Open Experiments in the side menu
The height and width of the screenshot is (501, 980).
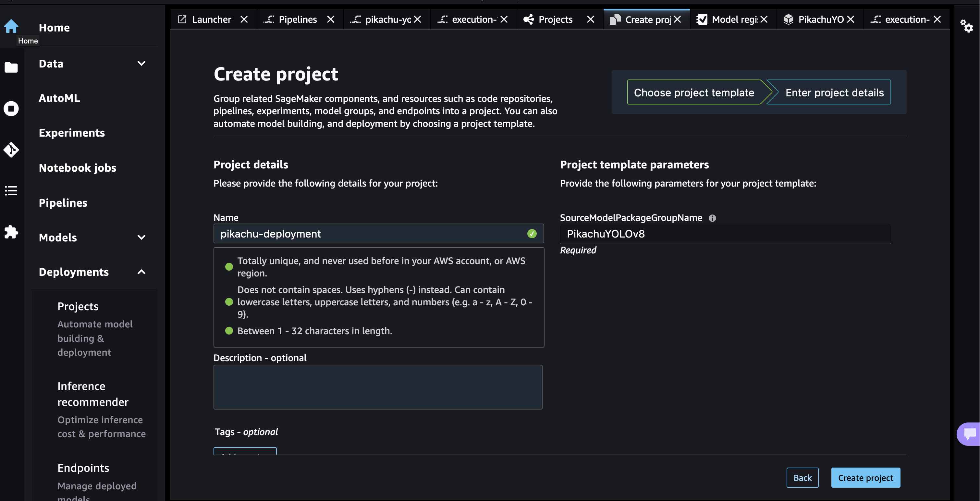[71, 133]
